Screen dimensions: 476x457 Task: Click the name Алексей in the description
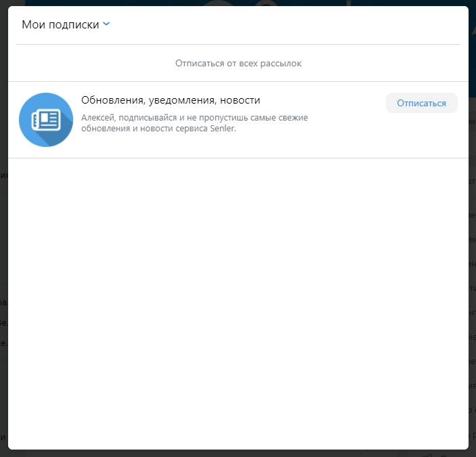[x=98, y=118]
